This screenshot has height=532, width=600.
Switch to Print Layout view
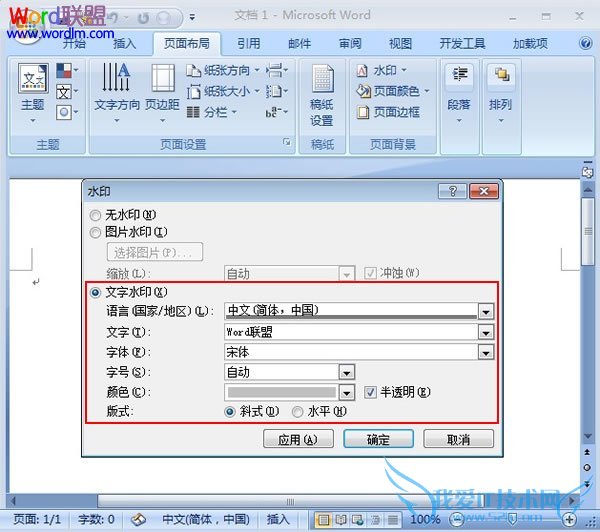pyautogui.click(x=324, y=520)
